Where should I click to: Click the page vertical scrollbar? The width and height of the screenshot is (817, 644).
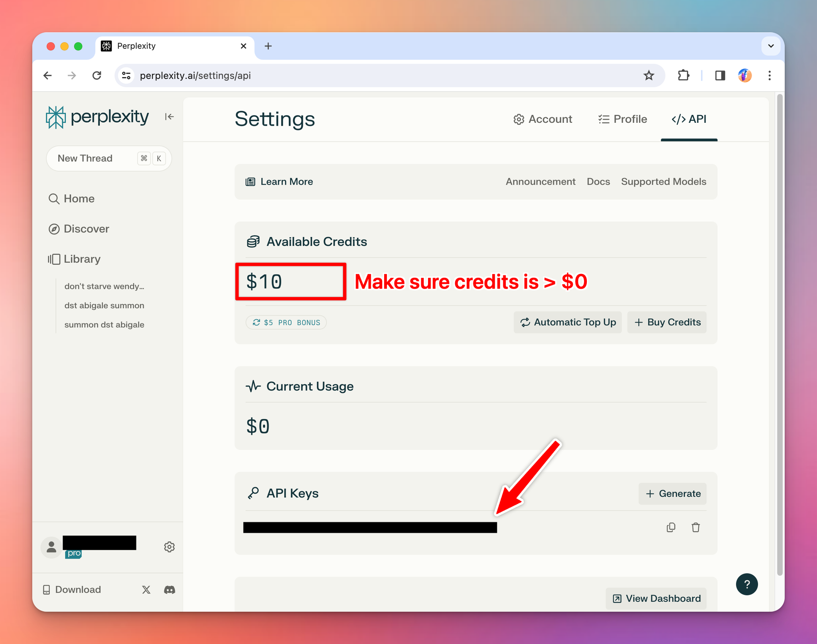click(x=780, y=335)
